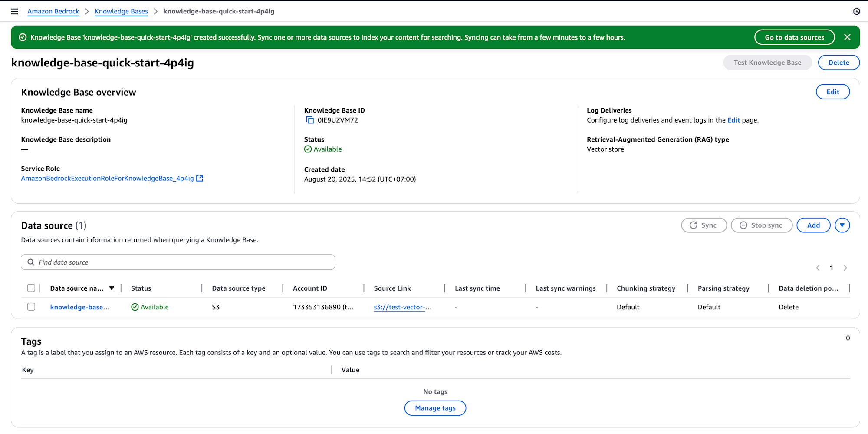Image resolution: width=868 pixels, height=434 pixels.
Task: Click the Available status in data source row
Action: point(150,307)
